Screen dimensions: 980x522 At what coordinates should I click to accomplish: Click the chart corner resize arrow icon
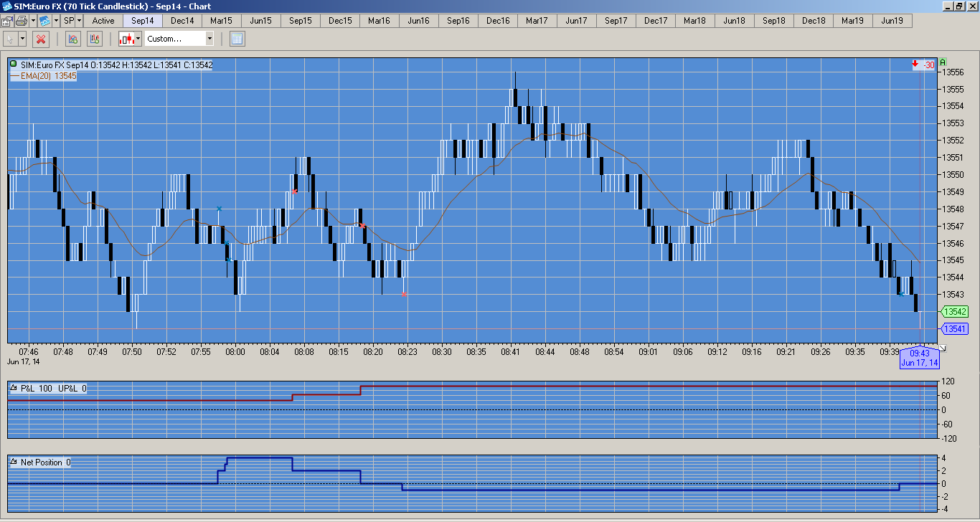943,348
